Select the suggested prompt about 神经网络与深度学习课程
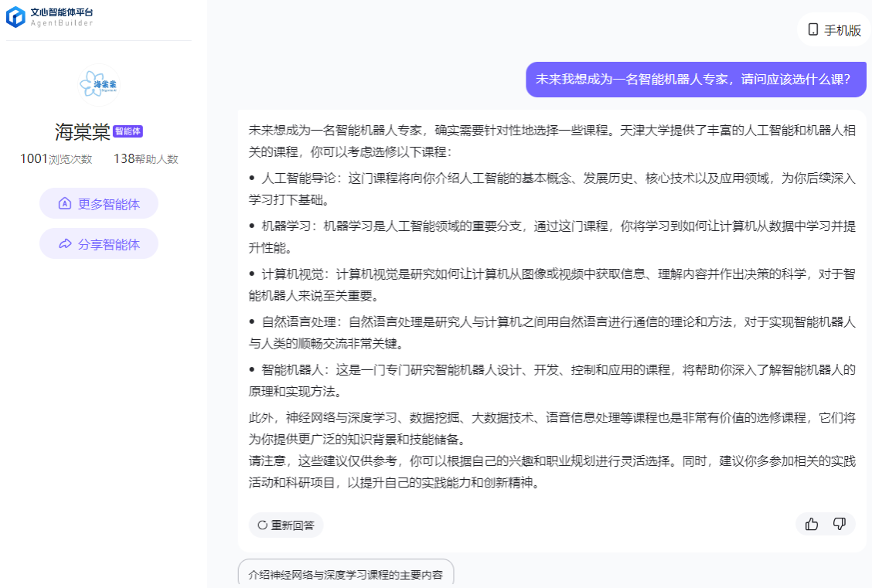 pos(346,575)
